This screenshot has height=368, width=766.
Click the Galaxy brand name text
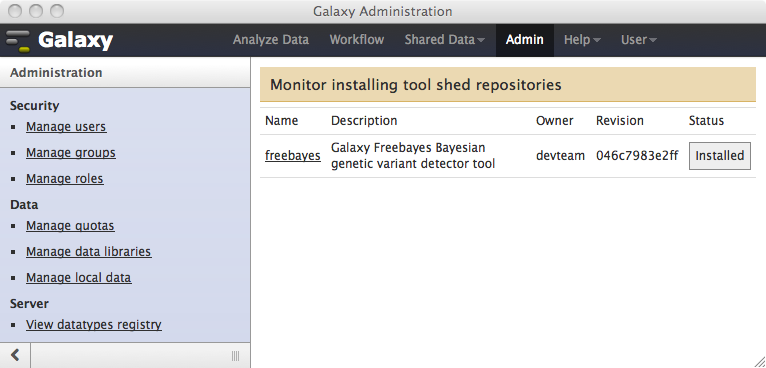pos(75,41)
